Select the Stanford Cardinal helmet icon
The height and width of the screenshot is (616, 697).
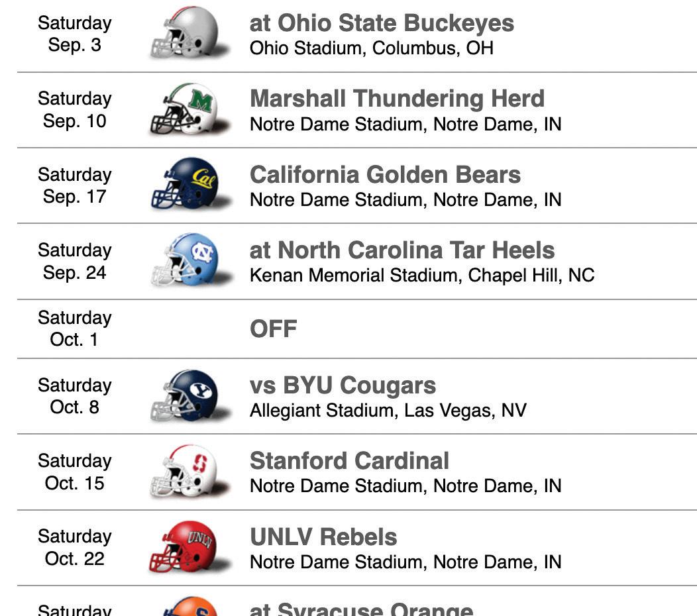[189, 471]
